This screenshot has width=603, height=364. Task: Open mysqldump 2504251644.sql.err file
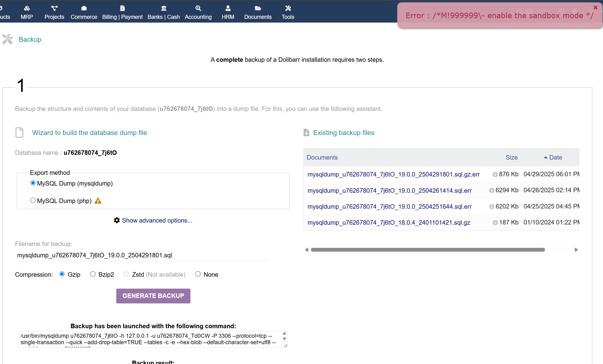390,207
